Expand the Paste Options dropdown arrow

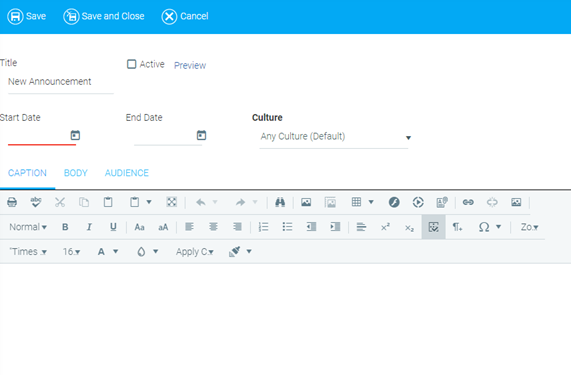149,202
